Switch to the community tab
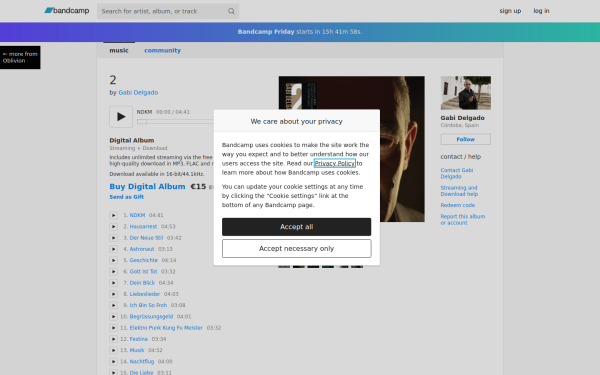The height and width of the screenshot is (375, 600). point(162,50)
